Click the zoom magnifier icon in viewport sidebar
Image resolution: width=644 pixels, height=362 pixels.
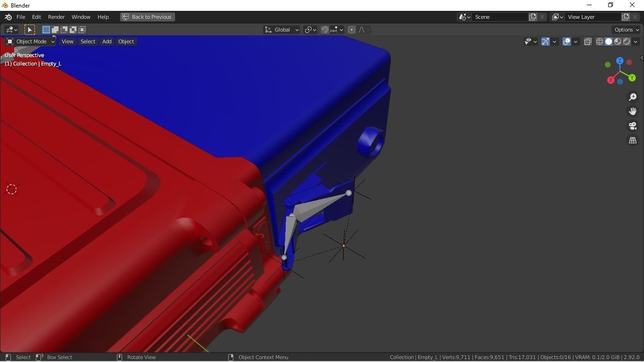(x=633, y=97)
